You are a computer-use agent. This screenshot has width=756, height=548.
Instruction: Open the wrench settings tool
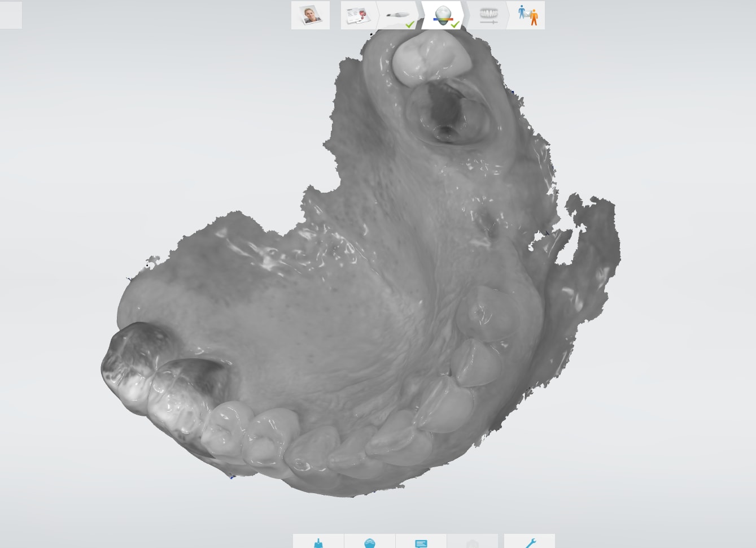[530, 542]
